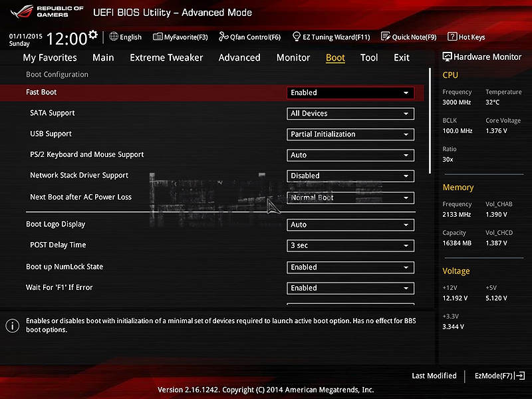Click the Republic of Gamers logo
This screenshot has width=532, height=399.
47,11
